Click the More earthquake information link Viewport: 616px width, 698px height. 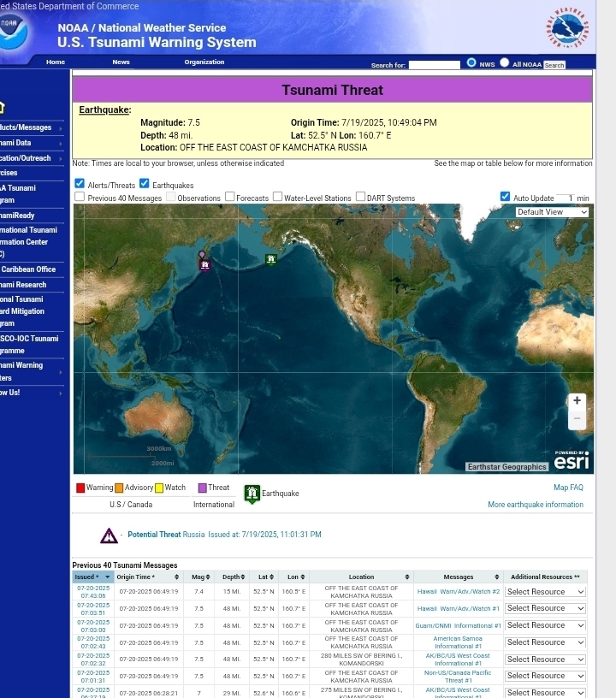coord(535,505)
